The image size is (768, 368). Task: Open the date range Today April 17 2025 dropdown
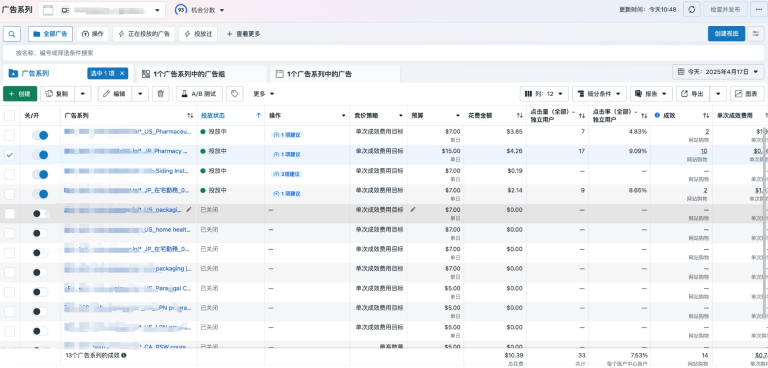pos(718,72)
